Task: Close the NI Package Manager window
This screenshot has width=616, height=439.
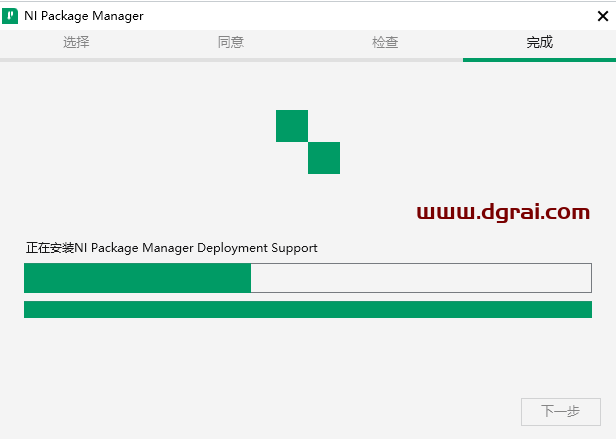Action: (x=603, y=16)
